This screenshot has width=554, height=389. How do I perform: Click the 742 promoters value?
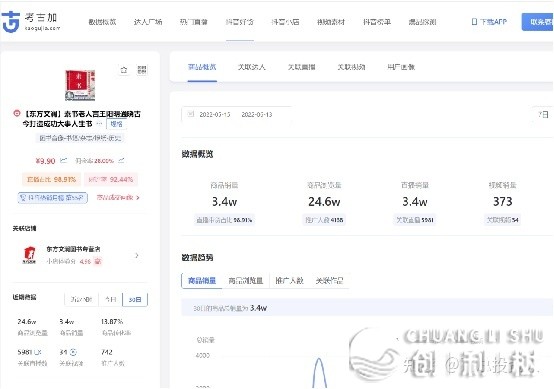[107, 352]
